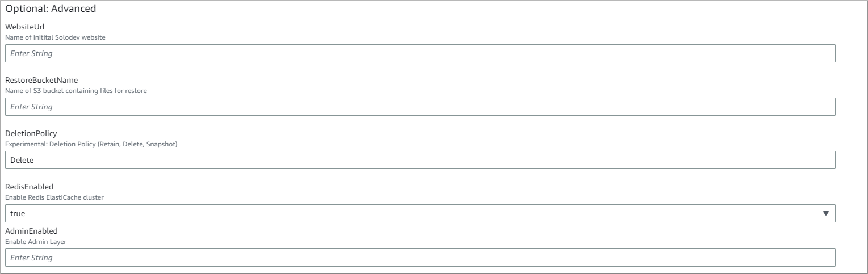Viewport: 868px width, 274px height.
Task: Click the 'Experimental: Deletion Policy' hint text
Action: (91, 144)
